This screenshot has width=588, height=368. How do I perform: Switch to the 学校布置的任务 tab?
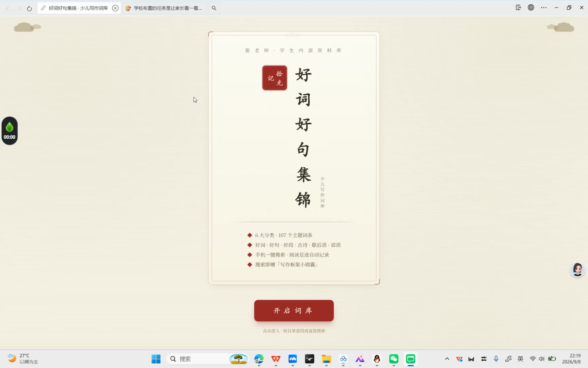164,8
